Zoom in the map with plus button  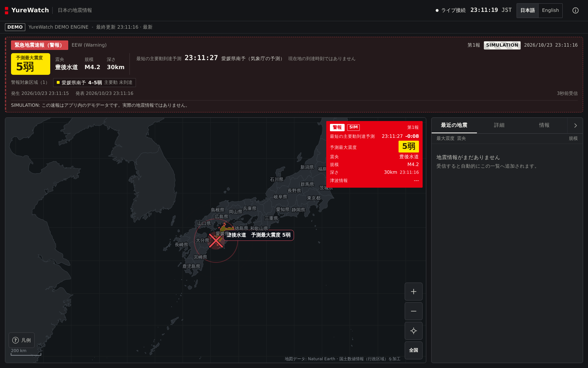[413, 291]
